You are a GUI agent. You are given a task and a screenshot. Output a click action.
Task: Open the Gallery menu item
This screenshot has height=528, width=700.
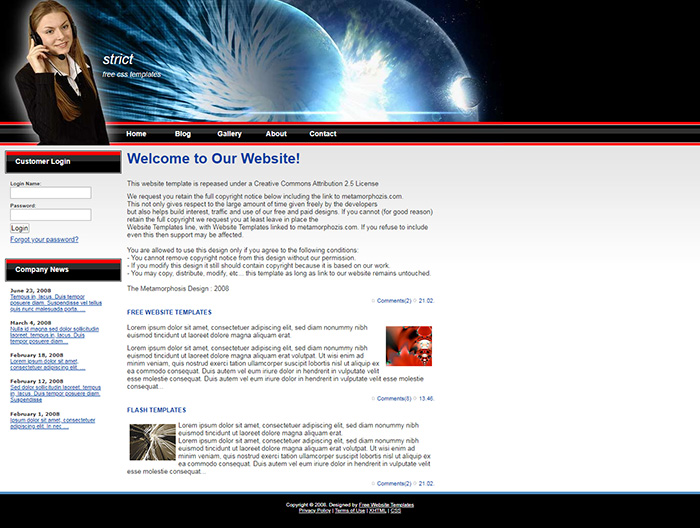tap(229, 133)
